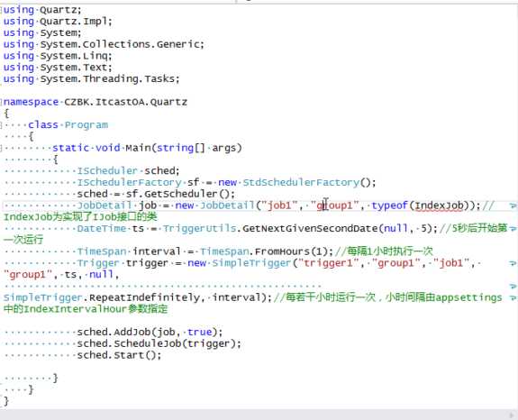The image size is (518, 420).
Task: Click the "ScheduleJob" method call
Action: 148,343
